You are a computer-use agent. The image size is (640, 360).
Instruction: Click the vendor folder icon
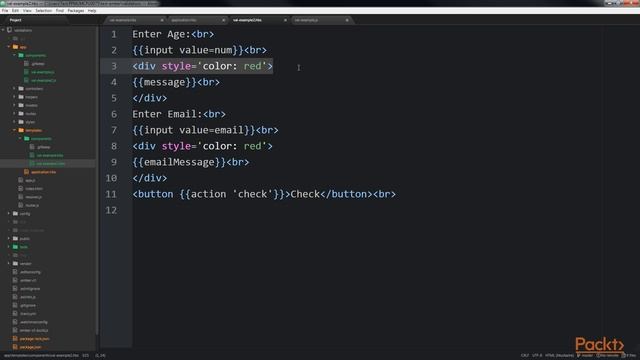[x=15, y=263]
